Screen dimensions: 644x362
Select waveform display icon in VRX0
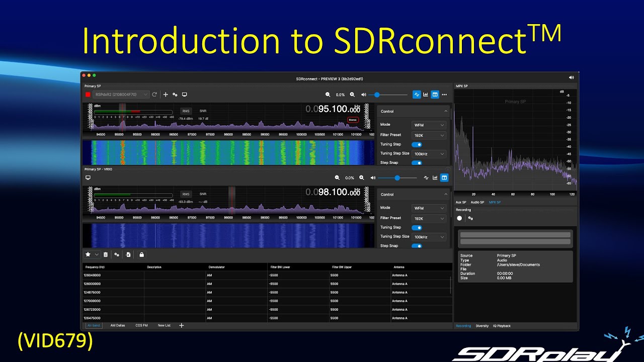[426, 177]
